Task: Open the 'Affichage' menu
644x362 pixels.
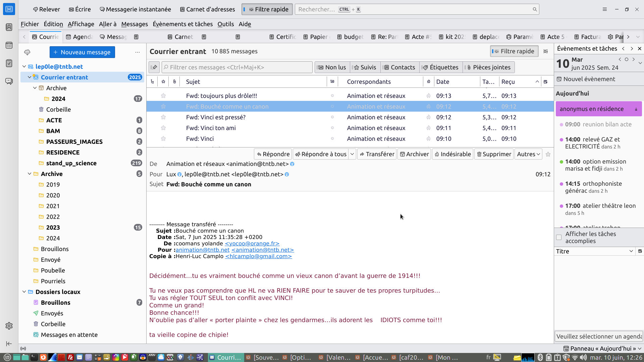Action: pyautogui.click(x=81, y=24)
